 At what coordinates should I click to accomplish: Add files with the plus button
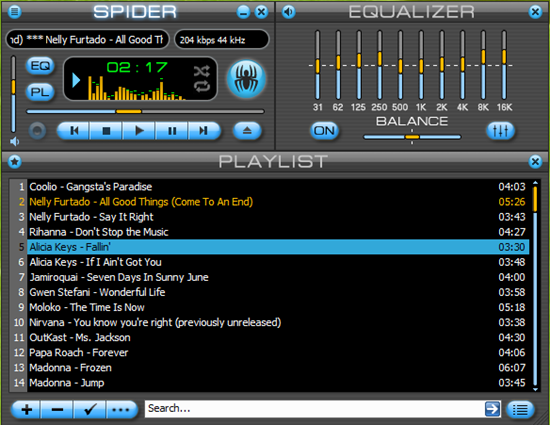tap(26, 409)
